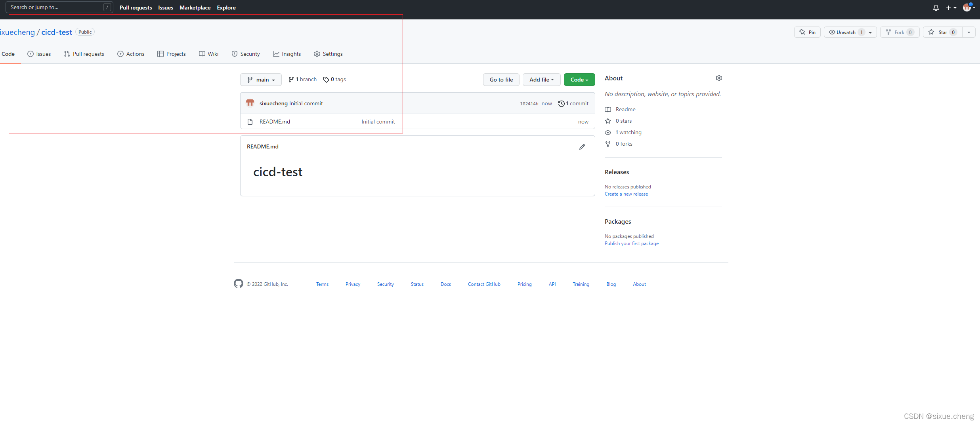Click the README pencil edit icon
The width and height of the screenshot is (980, 424).
582,147
